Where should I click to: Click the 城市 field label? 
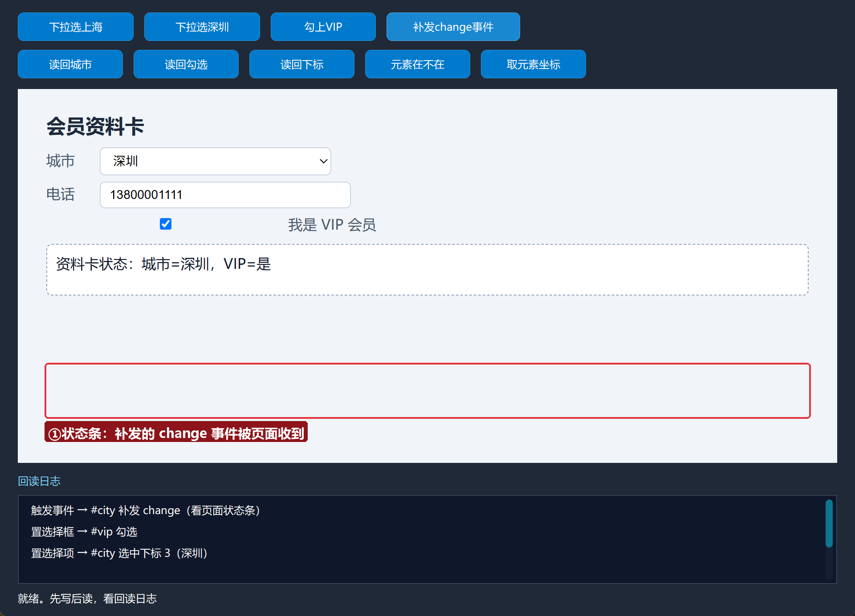pyautogui.click(x=61, y=161)
